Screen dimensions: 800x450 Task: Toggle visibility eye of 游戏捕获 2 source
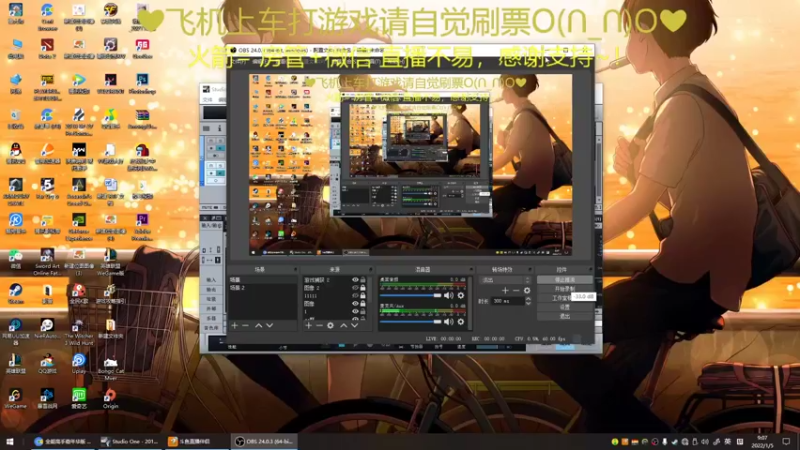[x=355, y=280]
